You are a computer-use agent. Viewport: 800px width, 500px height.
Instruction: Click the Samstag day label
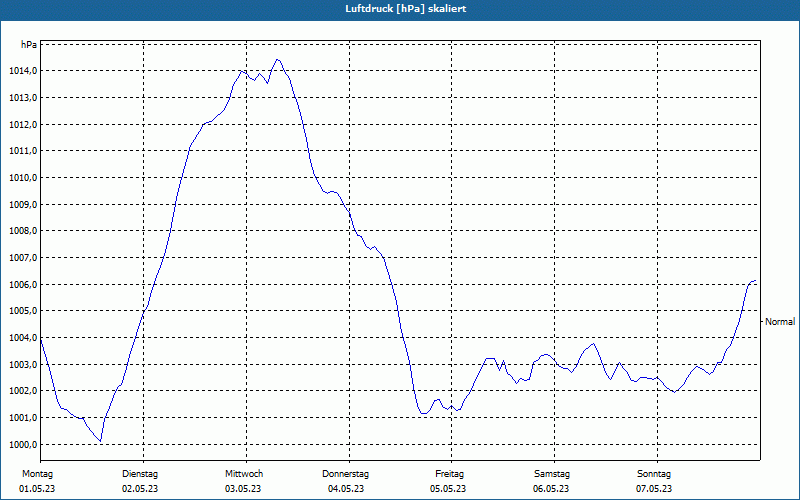pos(552,474)
